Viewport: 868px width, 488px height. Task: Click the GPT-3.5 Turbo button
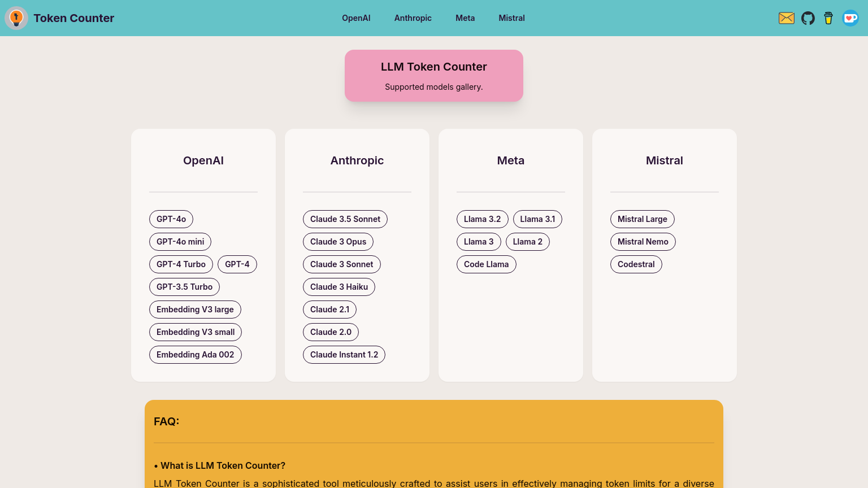coord(184,287)
